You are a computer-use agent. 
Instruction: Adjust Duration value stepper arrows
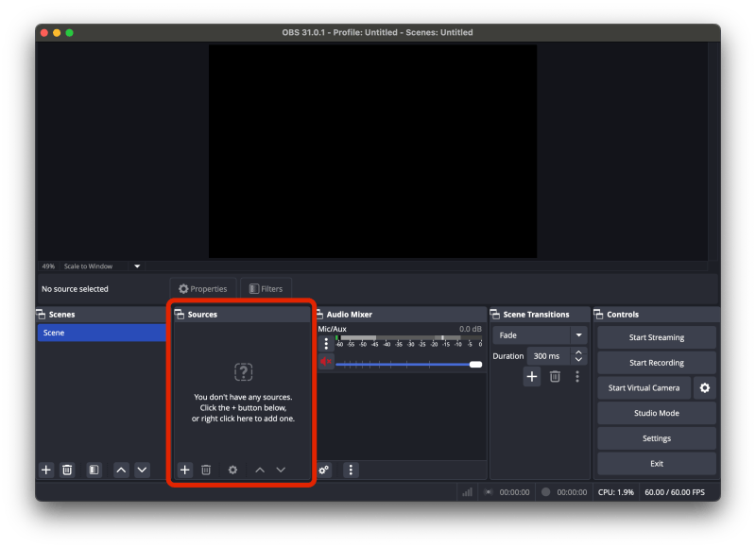[578, 356]
